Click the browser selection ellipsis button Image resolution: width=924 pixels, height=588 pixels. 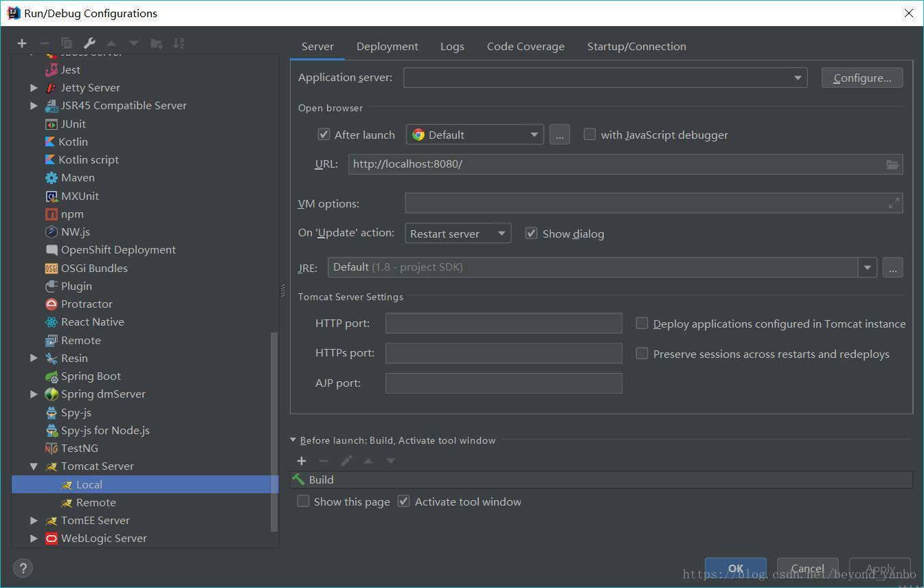[x=559, y=135]
